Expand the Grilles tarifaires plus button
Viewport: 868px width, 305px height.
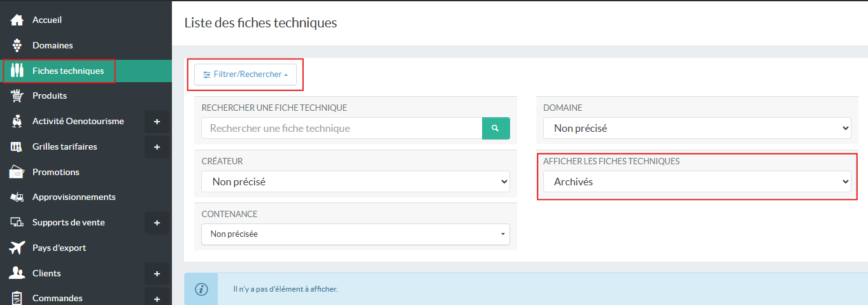click(x=157, y=147)
